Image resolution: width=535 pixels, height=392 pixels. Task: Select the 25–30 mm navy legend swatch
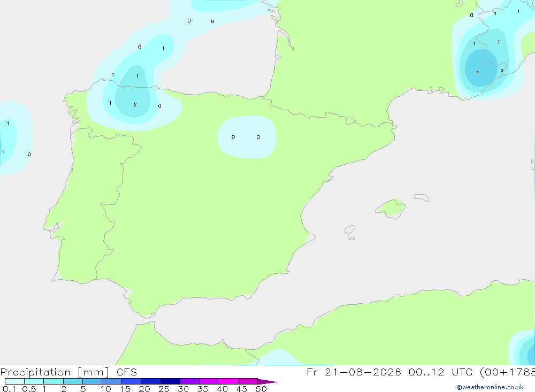tap(170, 381)
